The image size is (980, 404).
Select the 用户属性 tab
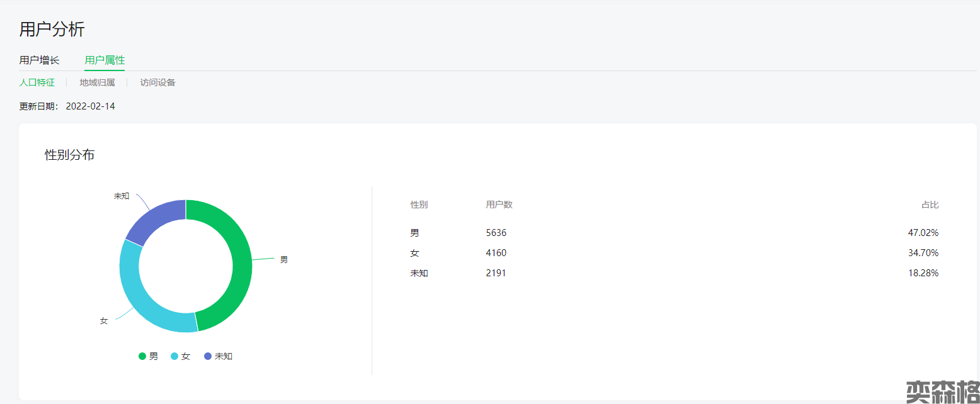pos(105,60)
